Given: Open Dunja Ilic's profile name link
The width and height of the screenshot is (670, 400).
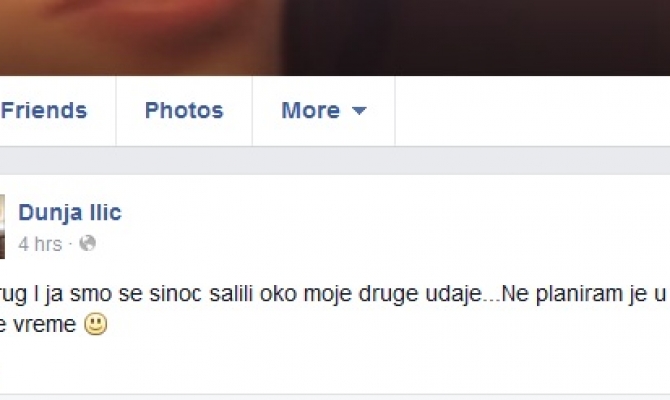Looking at the screenshot, I should click(70, 213).
